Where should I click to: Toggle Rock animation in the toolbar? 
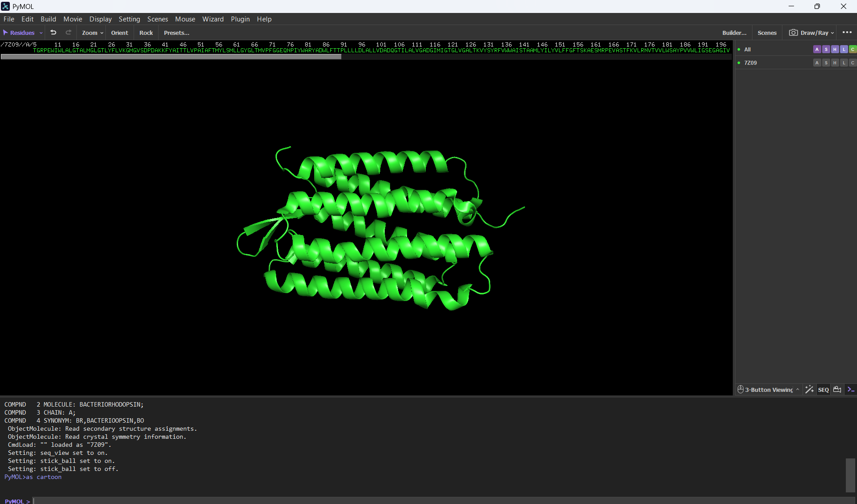point(146,33)
